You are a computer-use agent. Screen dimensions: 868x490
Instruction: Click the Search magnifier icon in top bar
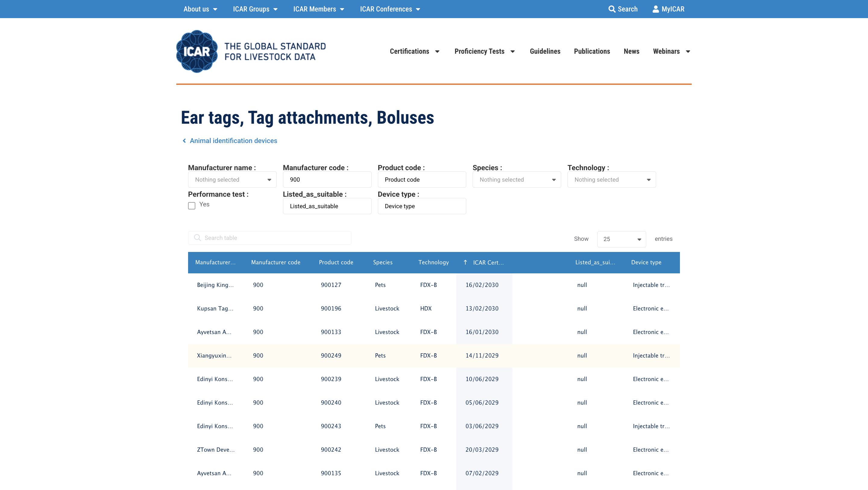(611, 9)
